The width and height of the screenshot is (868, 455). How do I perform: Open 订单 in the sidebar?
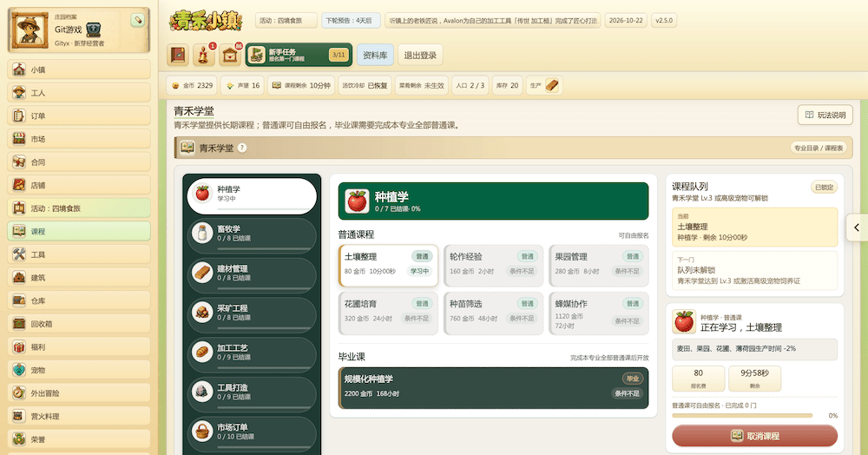point(79,115)
